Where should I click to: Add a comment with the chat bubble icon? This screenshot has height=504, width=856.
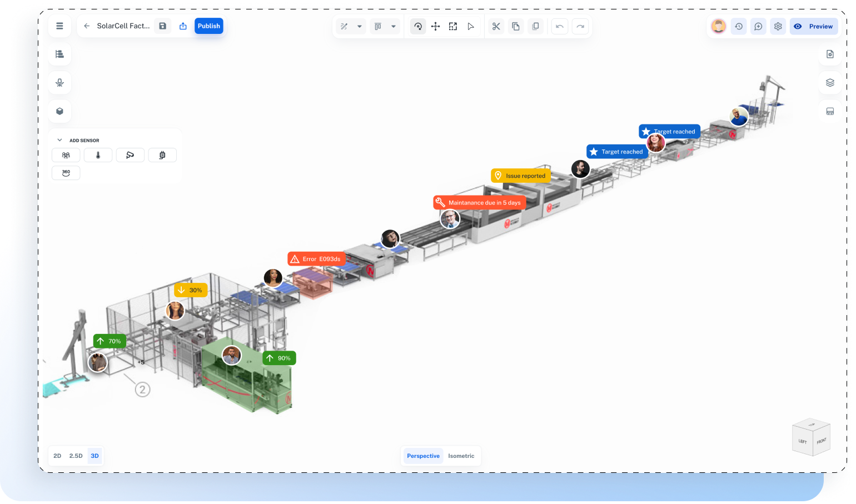point(758,26)
